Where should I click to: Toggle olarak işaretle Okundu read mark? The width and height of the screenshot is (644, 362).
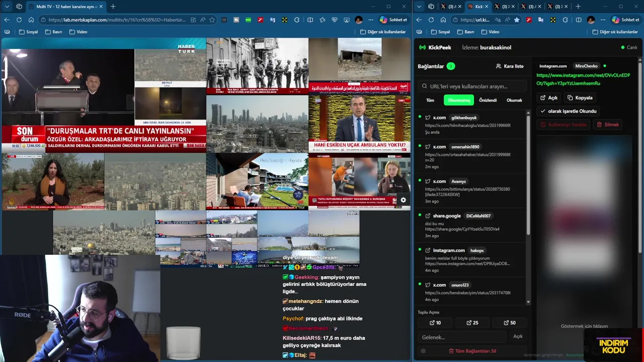569,111
